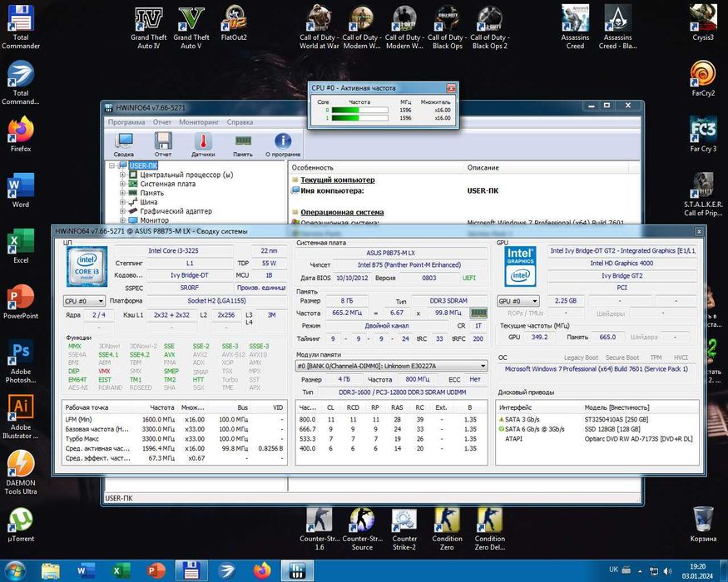The height and width of the screenshot is (582, 728).
Task: Expand Центральный процессор tree node
Action: pyautogui.click(x=122, y=175)
